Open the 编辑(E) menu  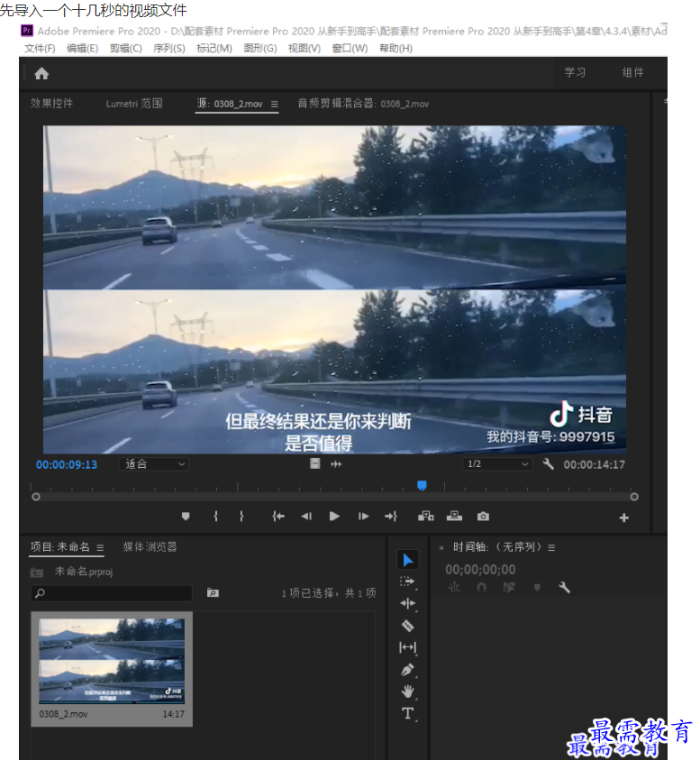click(x=82, y=49)
